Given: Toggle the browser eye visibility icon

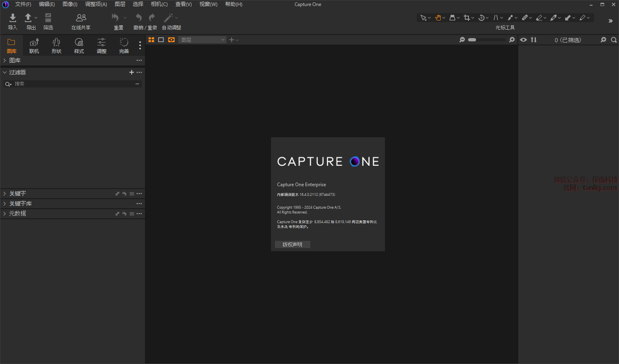Looking at the screenshot, I should click(523, 40).
